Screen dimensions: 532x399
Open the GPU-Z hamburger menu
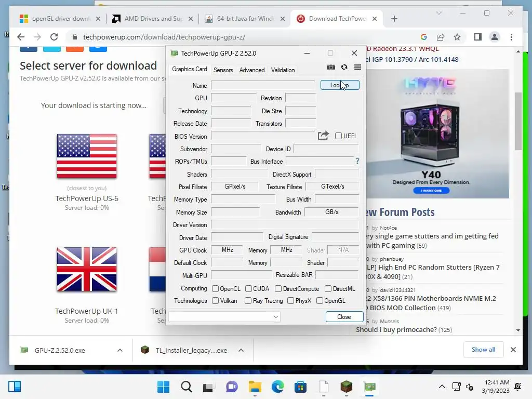pyautogui.click(x=357, y=67)
